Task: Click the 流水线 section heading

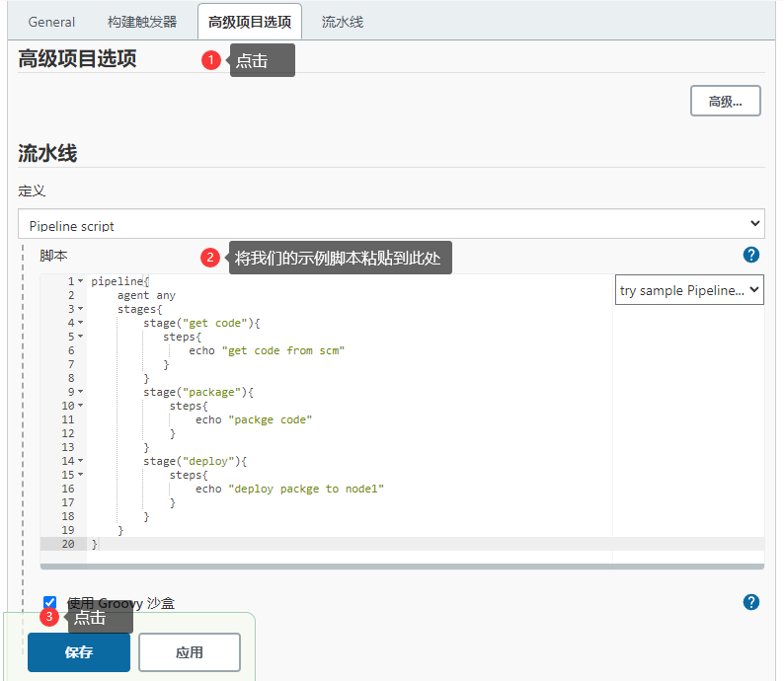Action: (x=47, y=153)
